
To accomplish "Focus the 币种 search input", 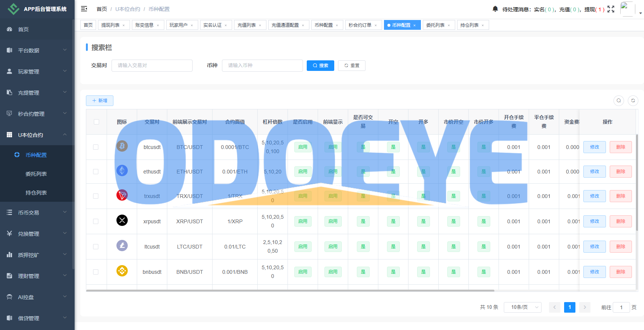I will click(262, 66).
